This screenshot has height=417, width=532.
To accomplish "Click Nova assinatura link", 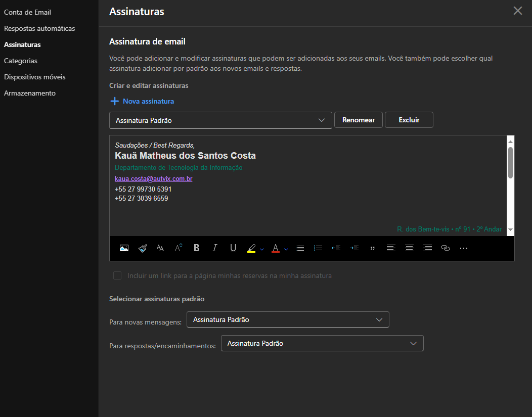I will click(148, 101).
